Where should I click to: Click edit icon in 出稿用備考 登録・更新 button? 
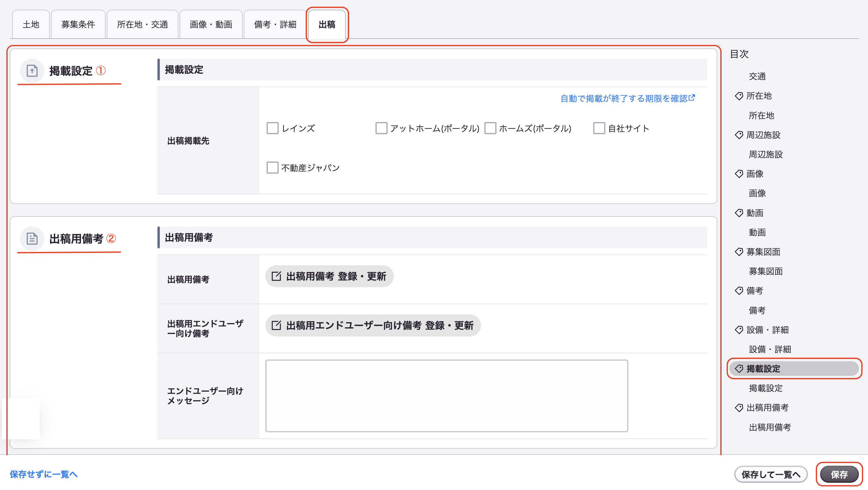[x=276, y=276]
